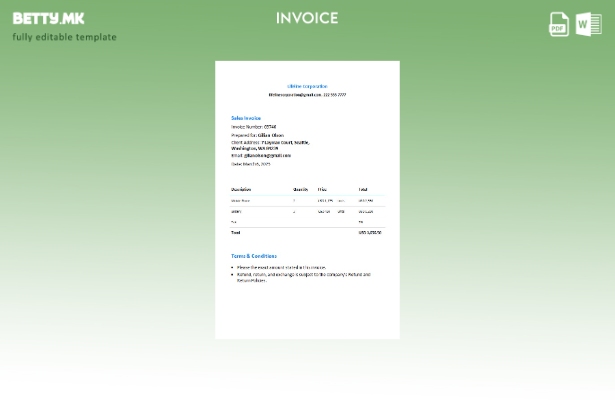Click the Total column header in table
Image resolution: width=615 pixels, height=400 pixels.
click(363, 189)
